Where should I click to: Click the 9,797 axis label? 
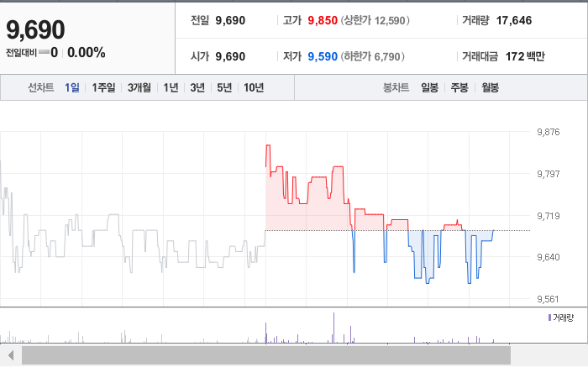pos(549,174)
